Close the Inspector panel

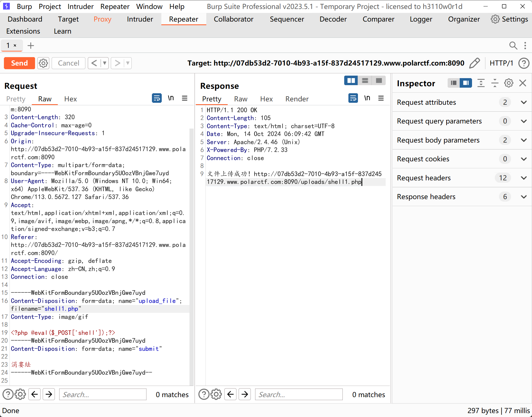(x=522, y=83)
